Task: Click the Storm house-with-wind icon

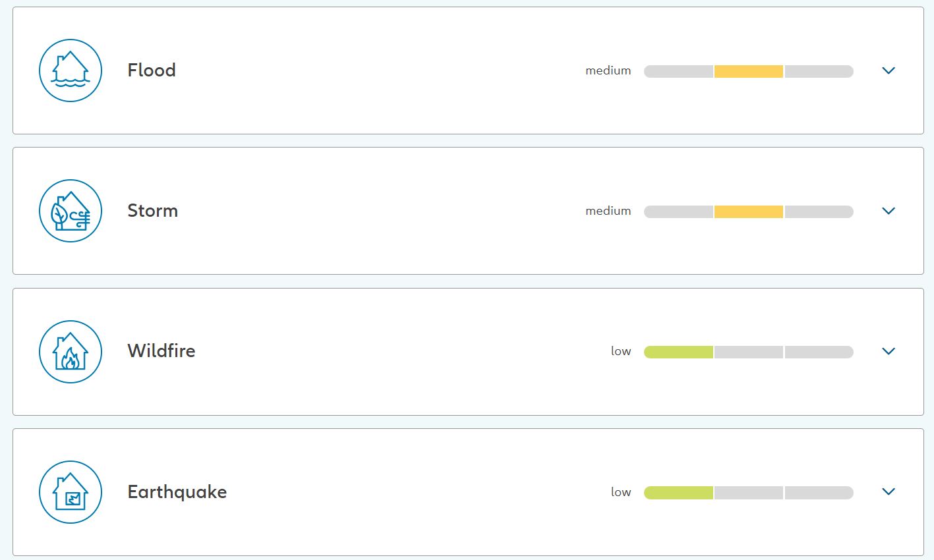Action: point(71,211)
